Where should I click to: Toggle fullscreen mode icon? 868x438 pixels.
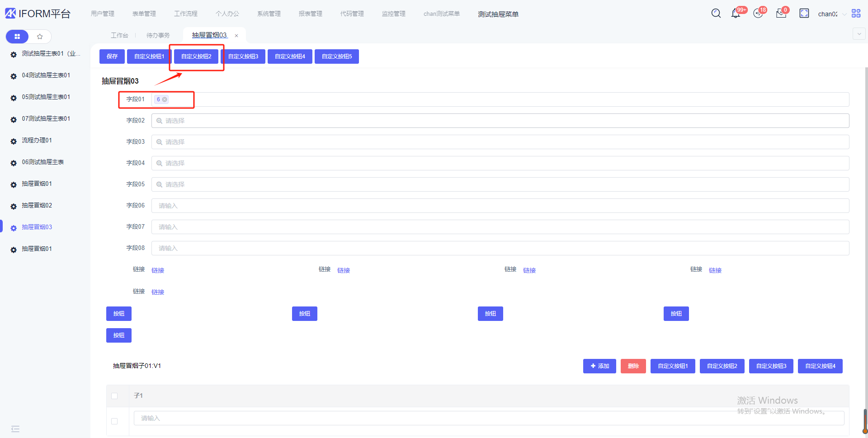[804, 14]
